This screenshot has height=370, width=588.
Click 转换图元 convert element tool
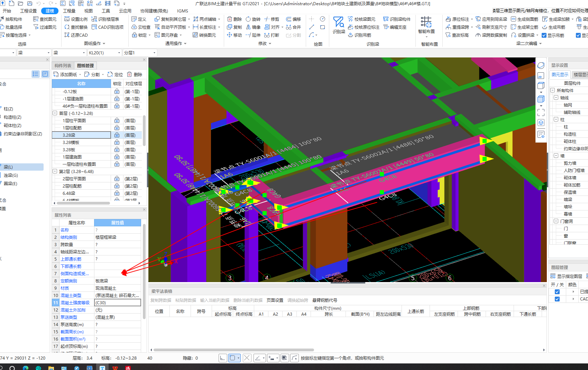204,35
